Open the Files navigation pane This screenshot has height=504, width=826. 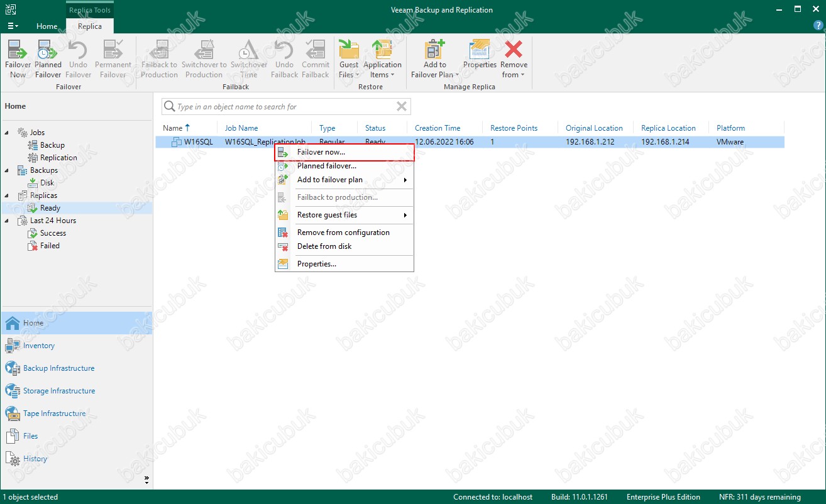pos(76,436)
